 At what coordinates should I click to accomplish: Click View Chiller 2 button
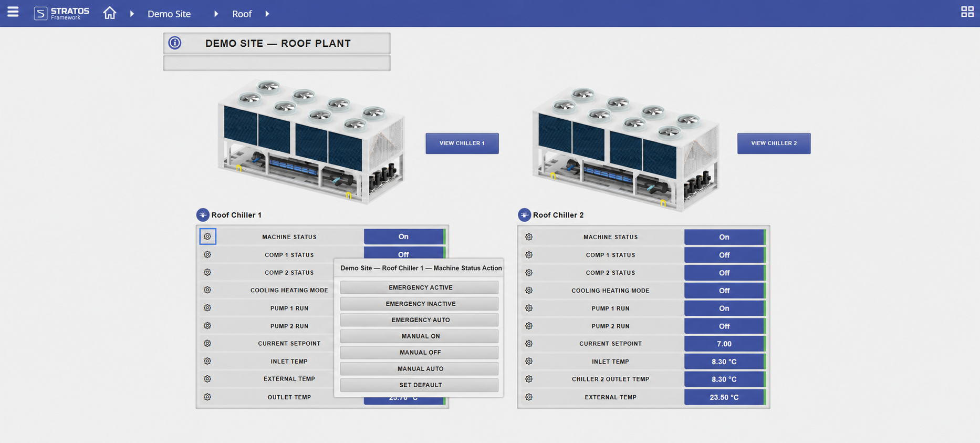[x=774, y=143]
